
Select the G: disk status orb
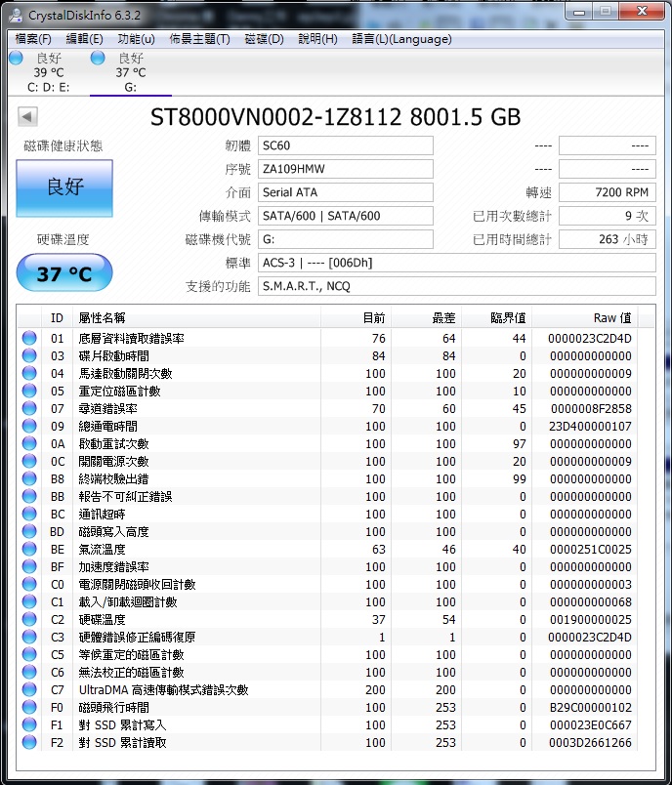click(98, 58)
